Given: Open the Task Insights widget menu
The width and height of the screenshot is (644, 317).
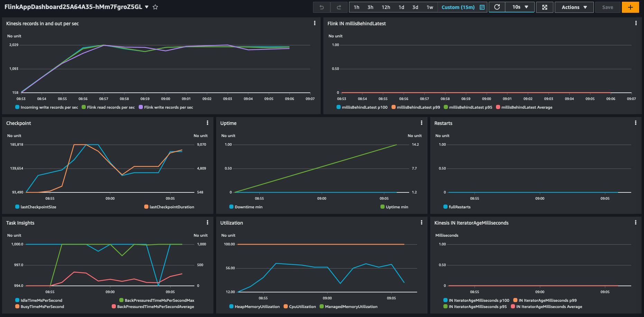Looking at the screenshot, I should click(x=207, y=223).
